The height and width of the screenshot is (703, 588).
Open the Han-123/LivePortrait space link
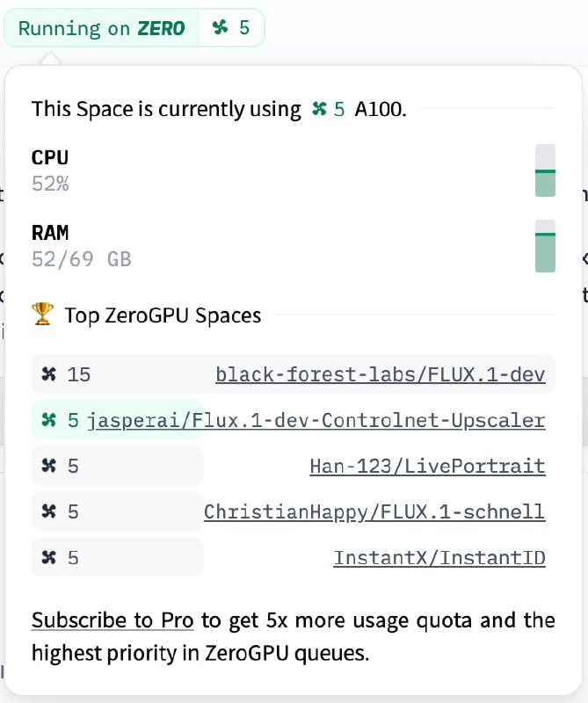coord(426,466)
